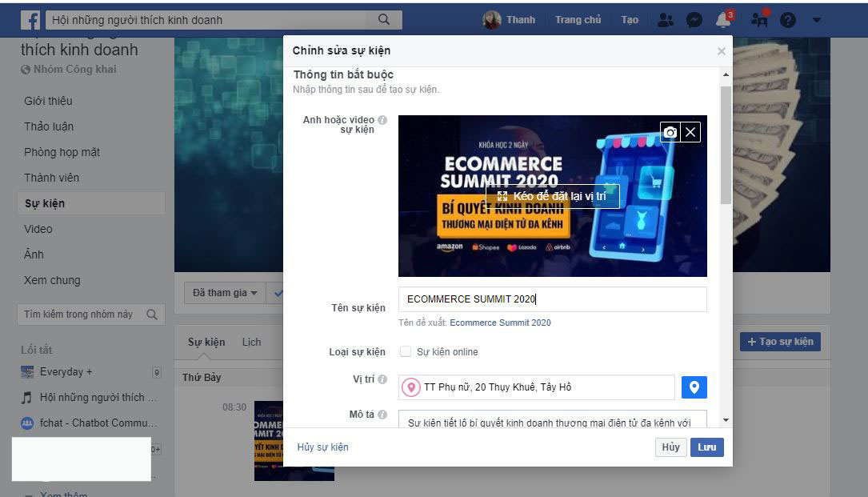
Task: Open Trang chủ from the top menu
Action: click(x=578, y=19)
